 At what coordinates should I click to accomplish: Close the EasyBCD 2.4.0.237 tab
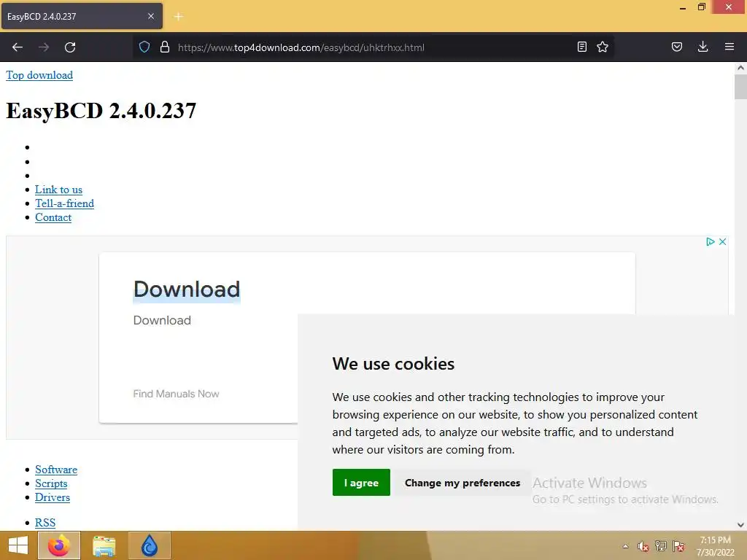[151, 16]
